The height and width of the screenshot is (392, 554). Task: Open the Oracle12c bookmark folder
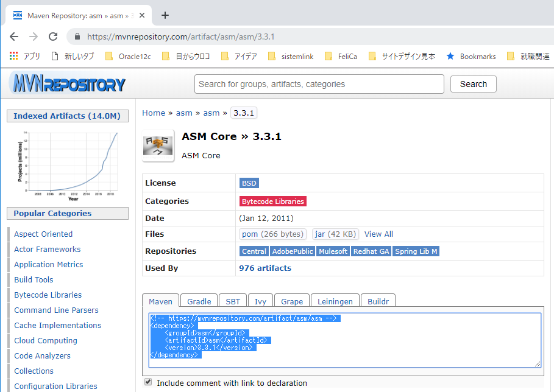[x=128, y=56]
